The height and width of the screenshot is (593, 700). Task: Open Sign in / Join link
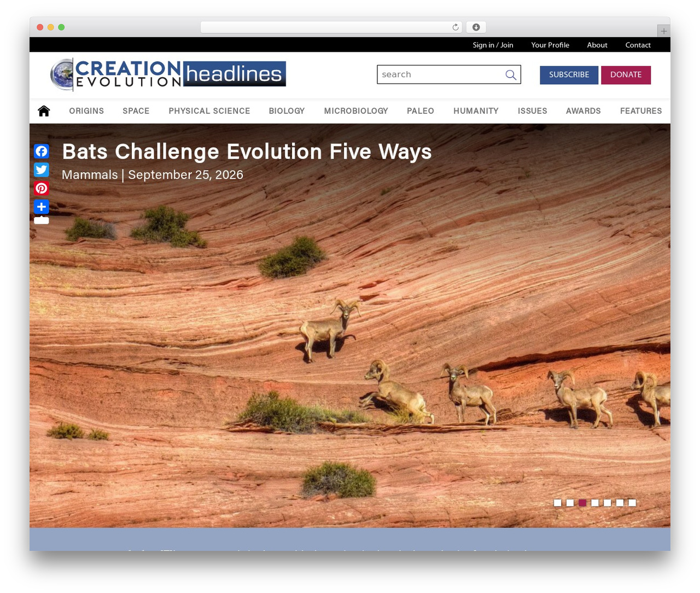[x=493, y=45]
